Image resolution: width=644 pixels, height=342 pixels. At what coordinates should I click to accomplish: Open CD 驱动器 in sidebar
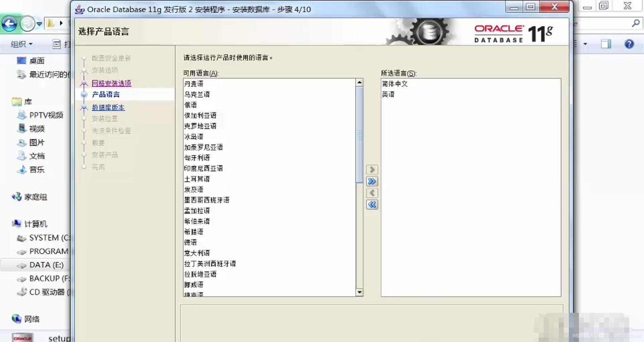(44, 292)
